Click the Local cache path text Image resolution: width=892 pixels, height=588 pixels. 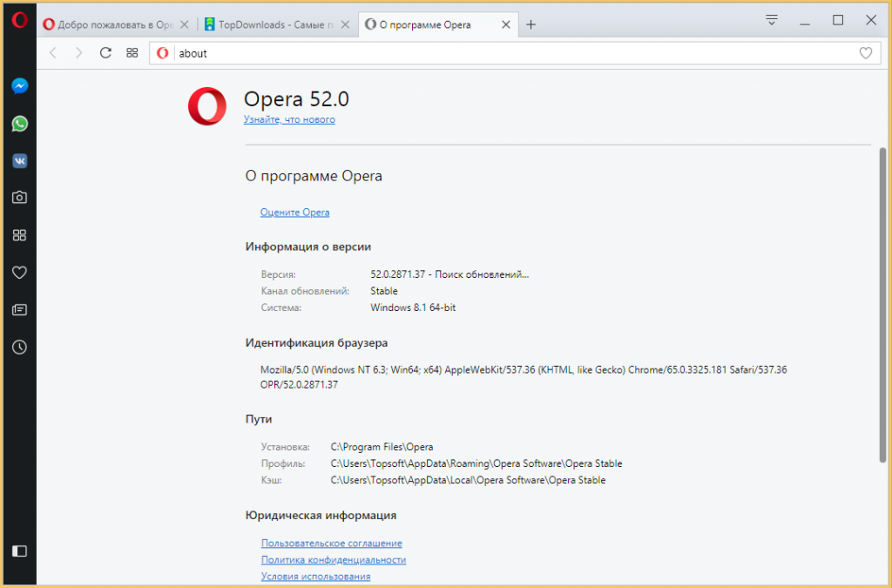[468, 480]
